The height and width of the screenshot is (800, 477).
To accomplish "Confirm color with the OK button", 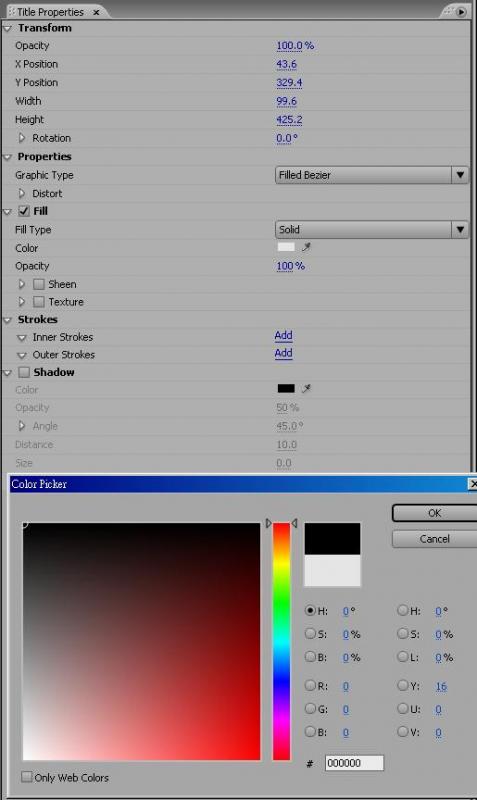I will pyautogui.click(x=434, y=513).
